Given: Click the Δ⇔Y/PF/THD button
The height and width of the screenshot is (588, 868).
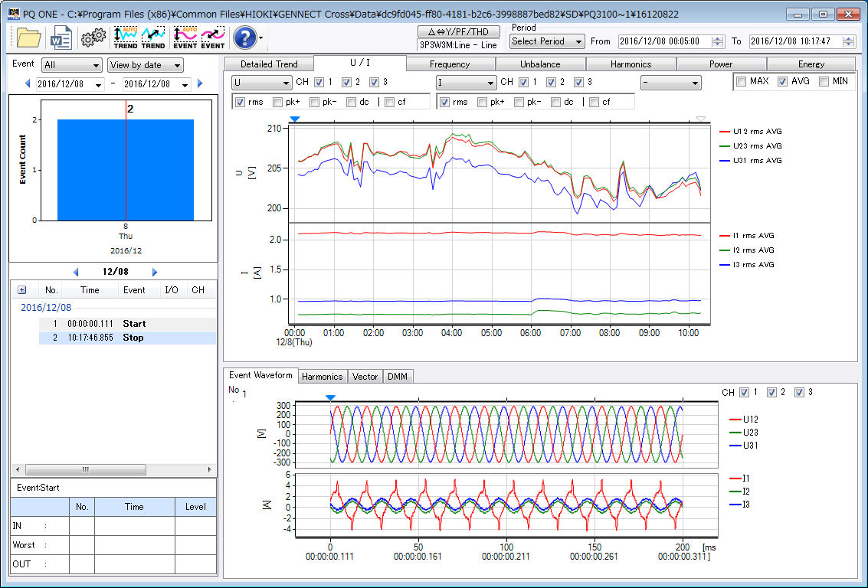Looking at the screenshot, I should click(x=458, y=31).
